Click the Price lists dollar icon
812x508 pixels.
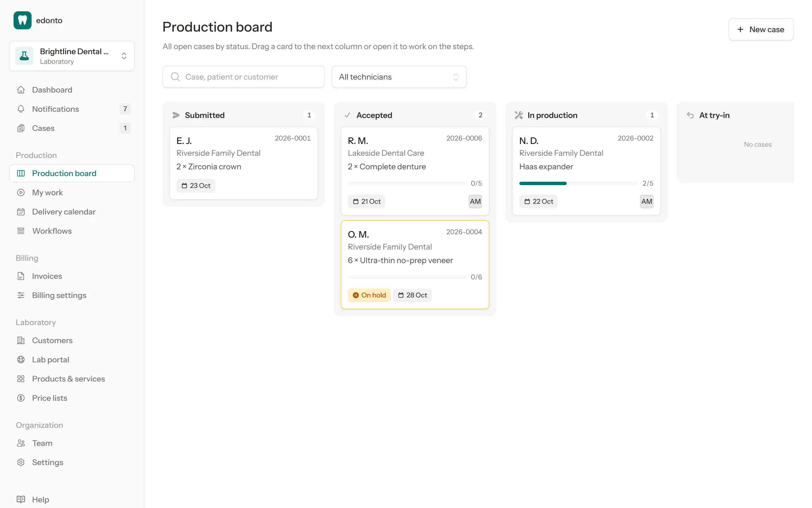21,398
